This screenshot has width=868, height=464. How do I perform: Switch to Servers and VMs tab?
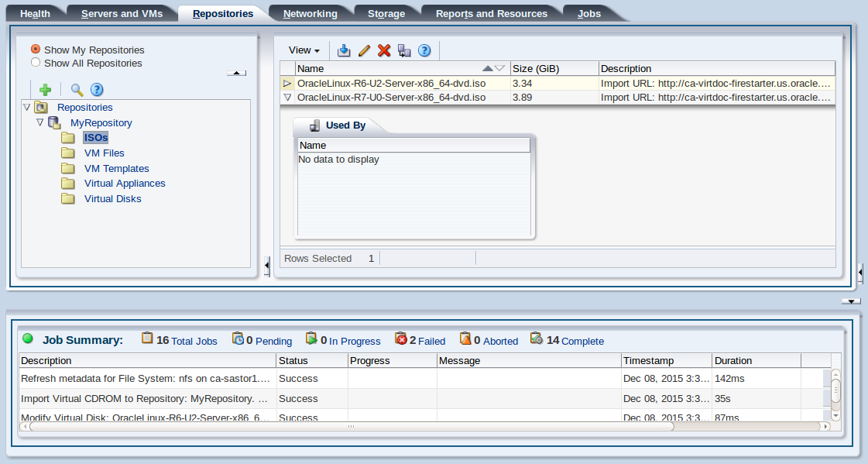[122, 13]
